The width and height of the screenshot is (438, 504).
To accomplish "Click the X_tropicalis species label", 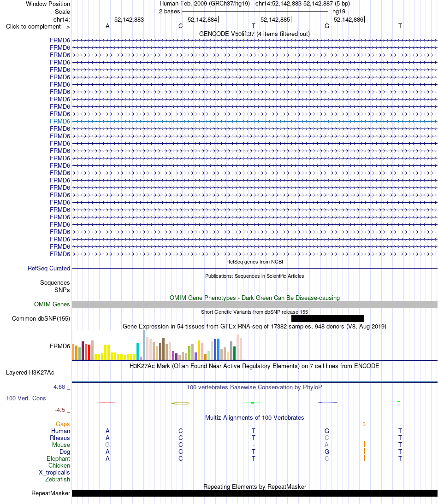I will pos(54,473).
